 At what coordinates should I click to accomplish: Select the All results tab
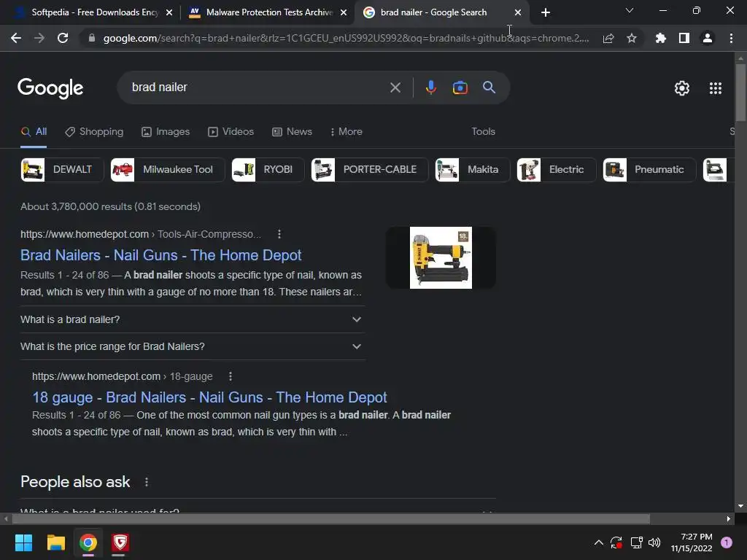(34, 131)
